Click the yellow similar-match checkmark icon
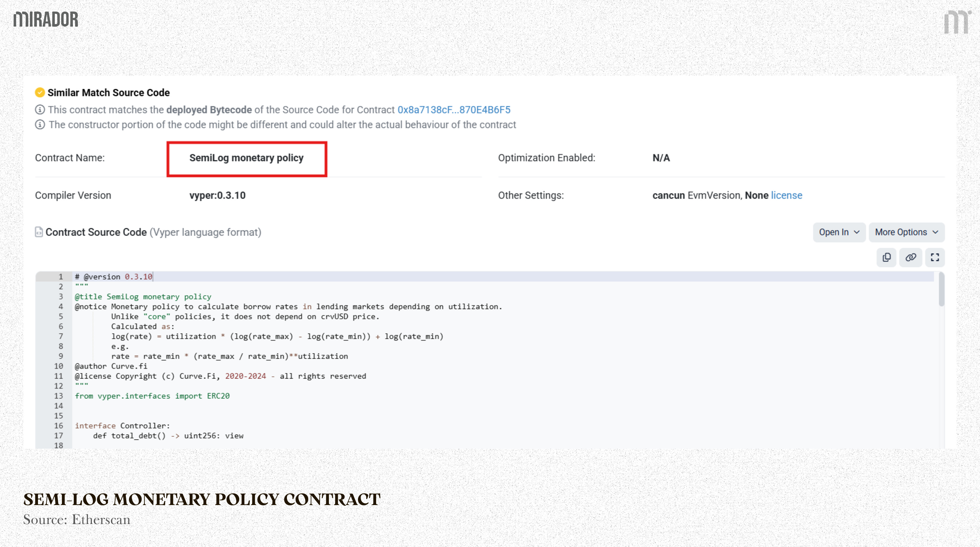 [x=40, y=92]
